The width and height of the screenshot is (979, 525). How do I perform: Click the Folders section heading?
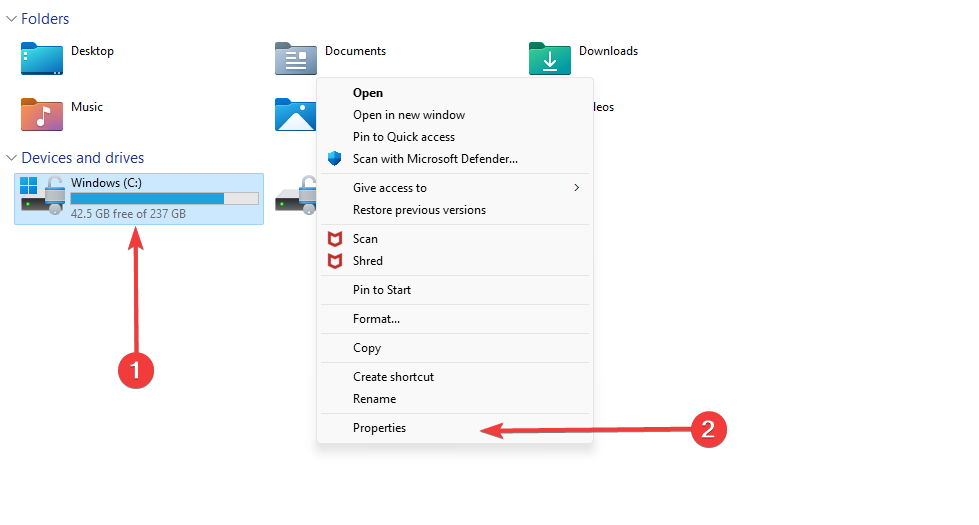click(x=45, y=19)
